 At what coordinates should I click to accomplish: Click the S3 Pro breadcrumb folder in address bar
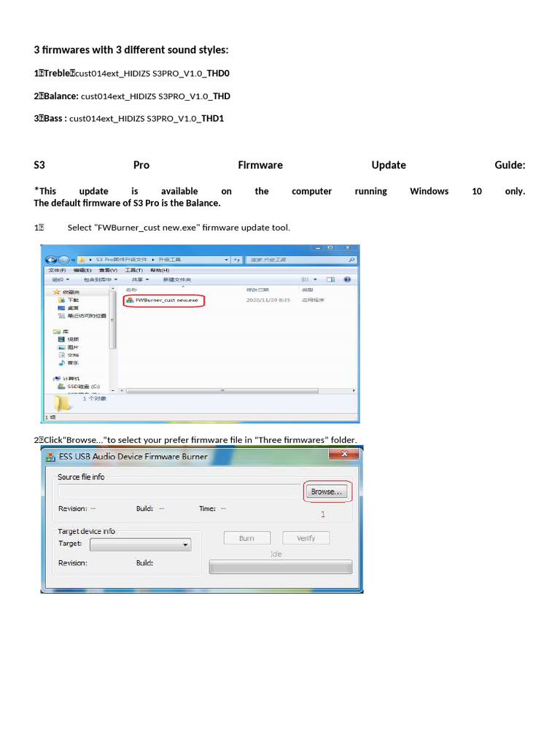pos(121,260)
